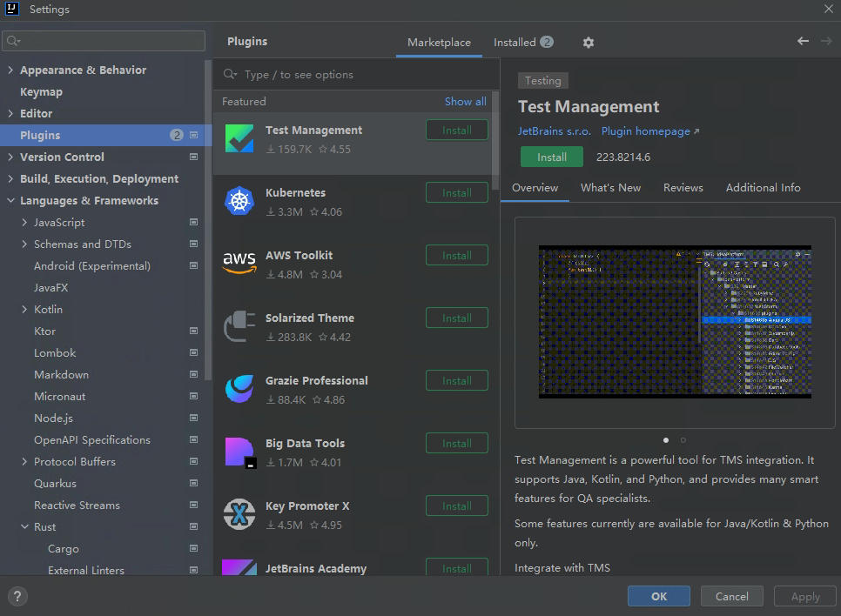Viewport: 841px width, 616px height.
Task: Select OpenAPI Specifications settings item
Action: 92,439
